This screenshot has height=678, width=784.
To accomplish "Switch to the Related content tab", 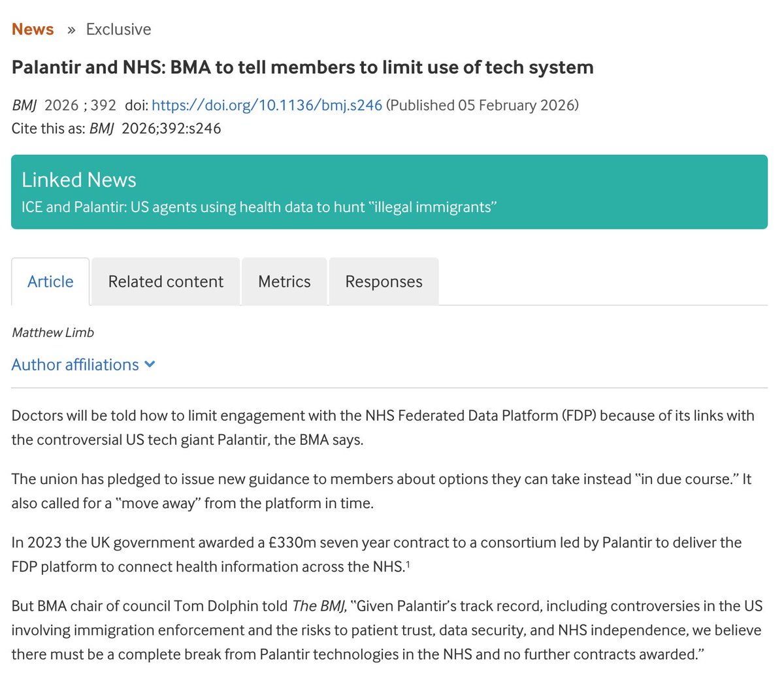I will 166,282.
